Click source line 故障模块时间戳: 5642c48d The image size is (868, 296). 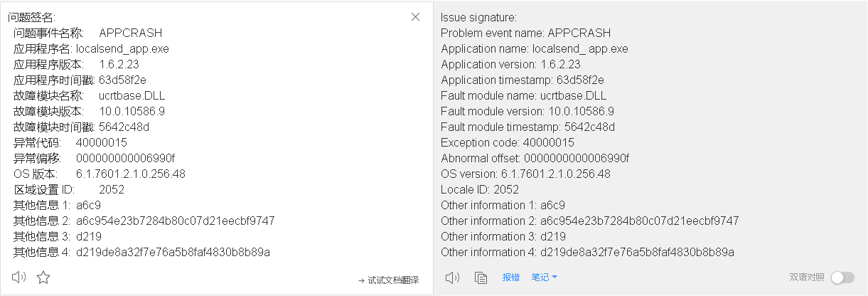[81, 127]
